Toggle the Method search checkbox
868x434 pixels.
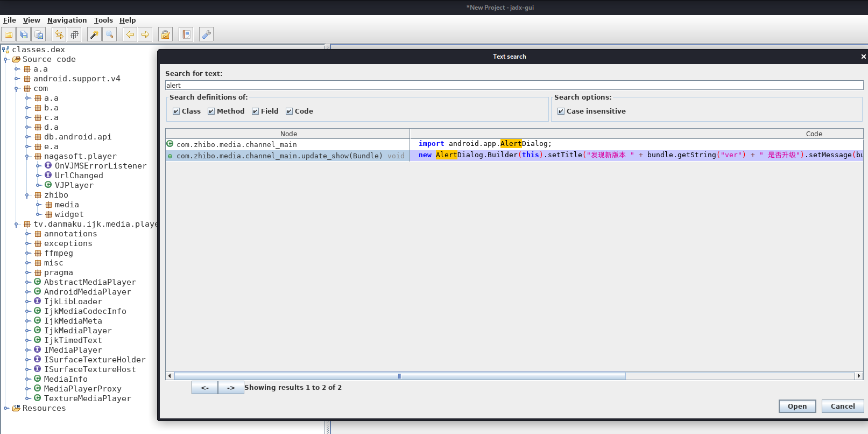211,111
